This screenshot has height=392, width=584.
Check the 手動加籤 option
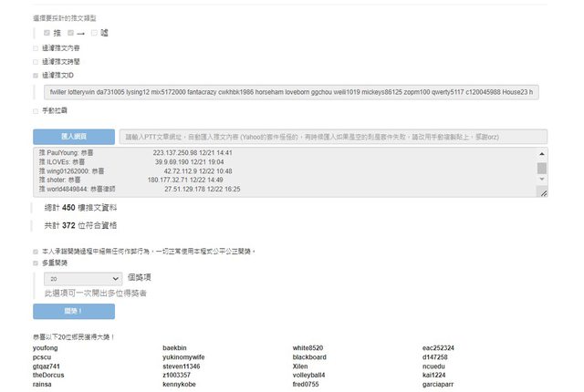click(x=36, y=110)
